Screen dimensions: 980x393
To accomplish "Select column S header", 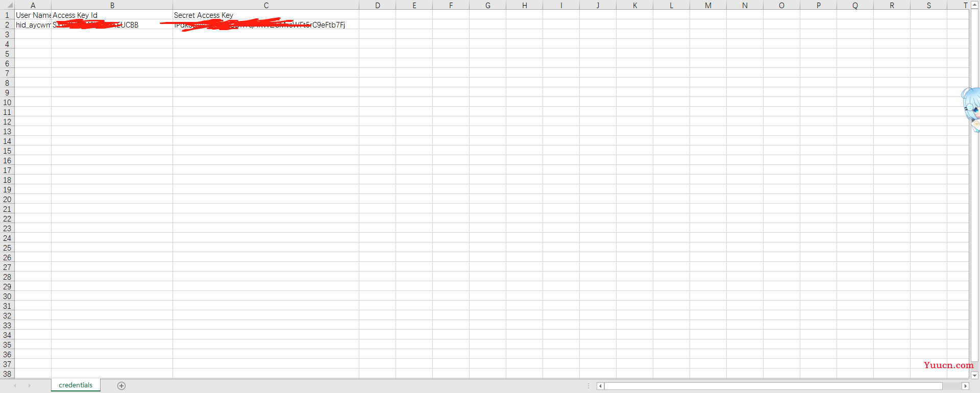I will pyautogui.click(x=929, y=5).
